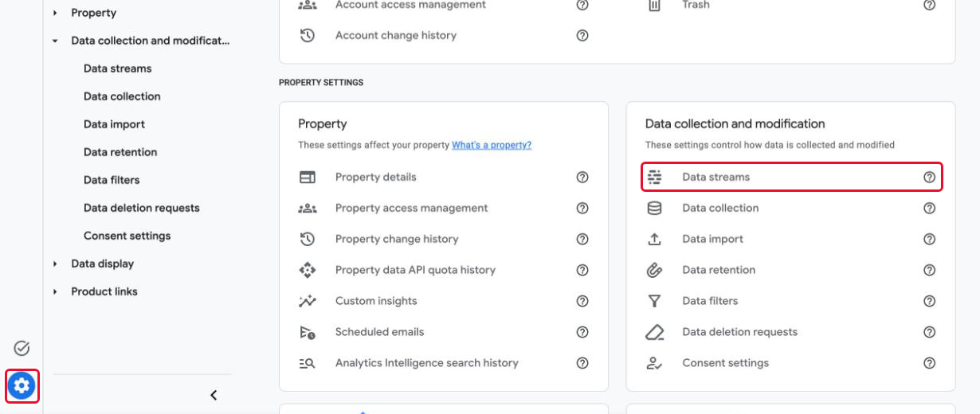
Task: Click the Property change history clock icon
Action: [x=308, y=239]
